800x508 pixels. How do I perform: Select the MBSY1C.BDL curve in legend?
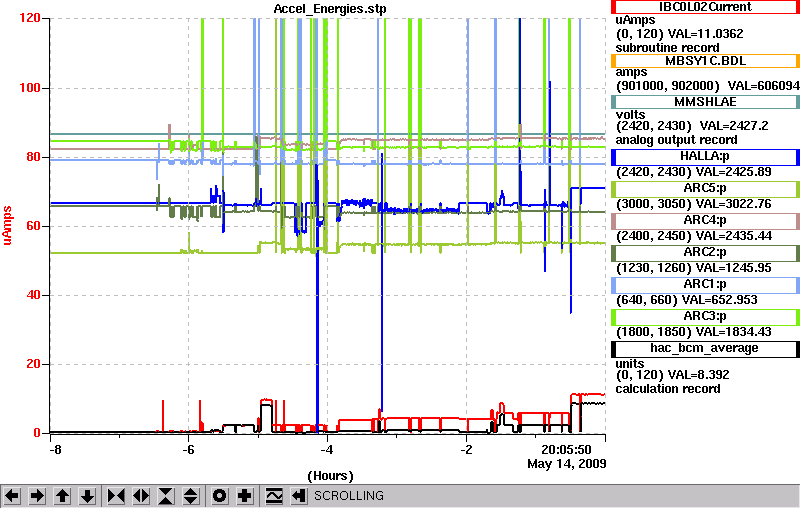click(705, 61)
